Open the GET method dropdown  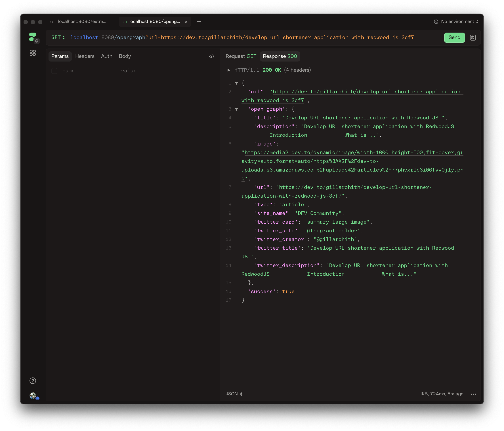(x=58, y=37)
